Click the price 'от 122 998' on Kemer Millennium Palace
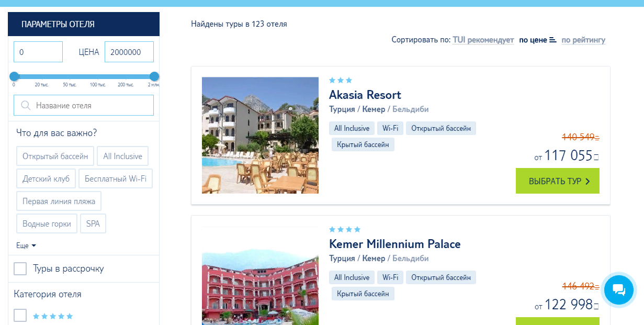 pos(567,305)
